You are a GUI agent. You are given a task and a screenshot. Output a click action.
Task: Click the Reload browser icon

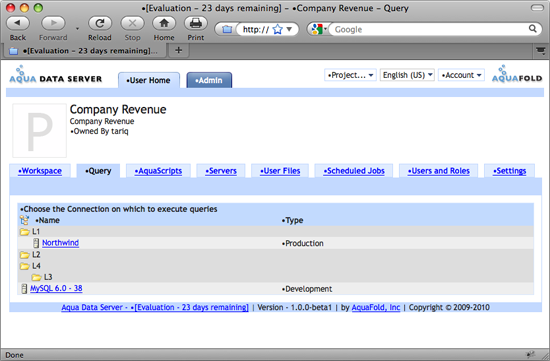coord(100,23)
